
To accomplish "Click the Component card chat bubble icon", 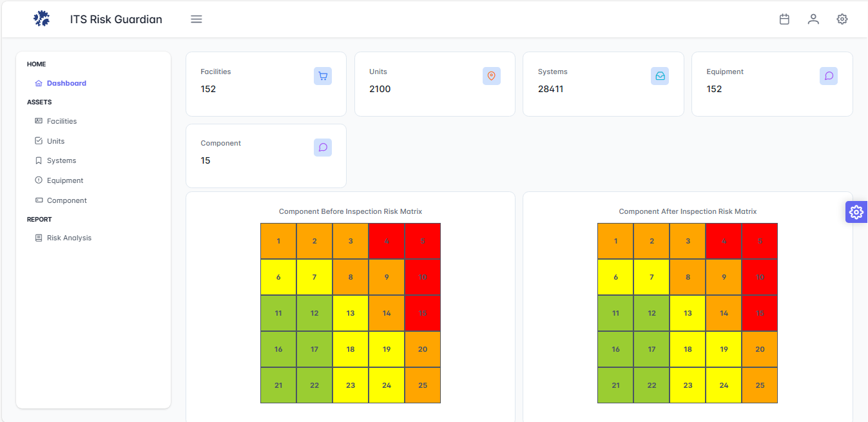I will (323, 148).
